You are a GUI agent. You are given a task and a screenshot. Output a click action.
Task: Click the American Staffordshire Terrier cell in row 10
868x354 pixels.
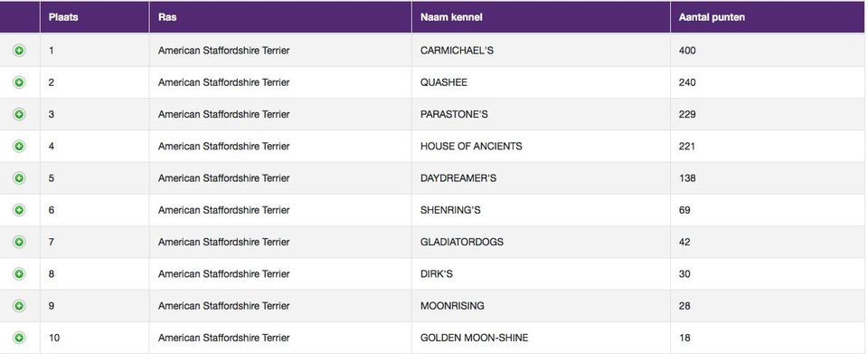[x=223, y=338]
